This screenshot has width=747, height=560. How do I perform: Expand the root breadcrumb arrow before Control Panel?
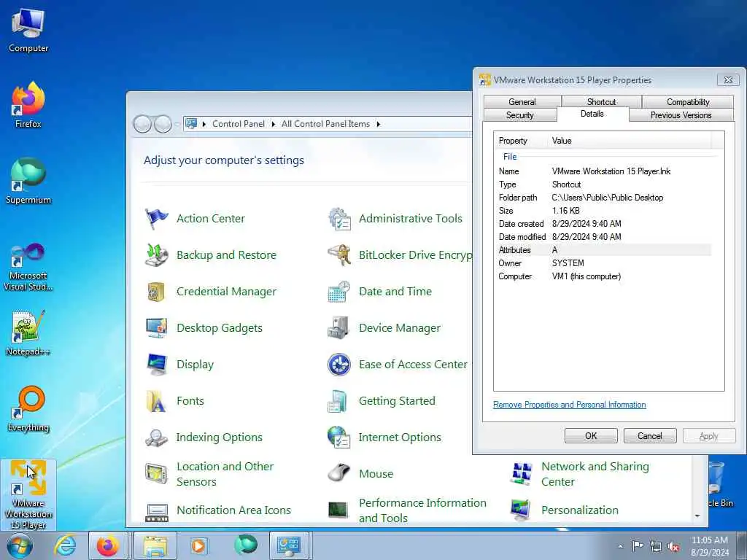click(x=204, y=124)
